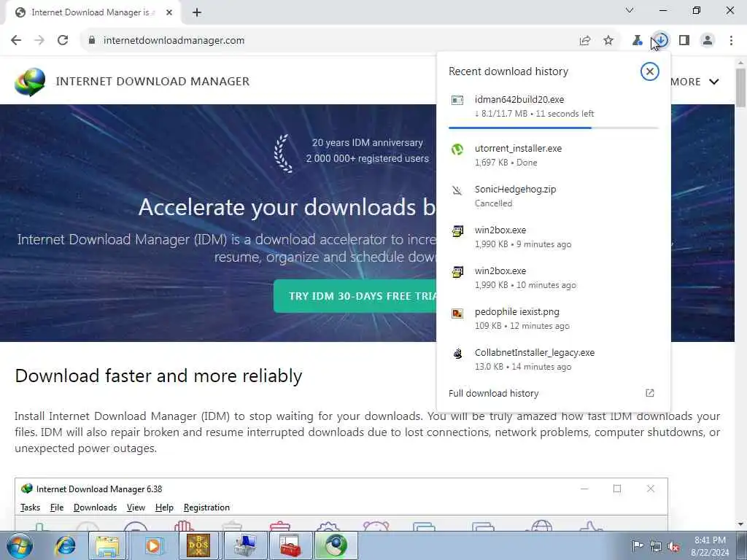
Task: Click the File menu in IDM screenshot
Action: (57, 507)
